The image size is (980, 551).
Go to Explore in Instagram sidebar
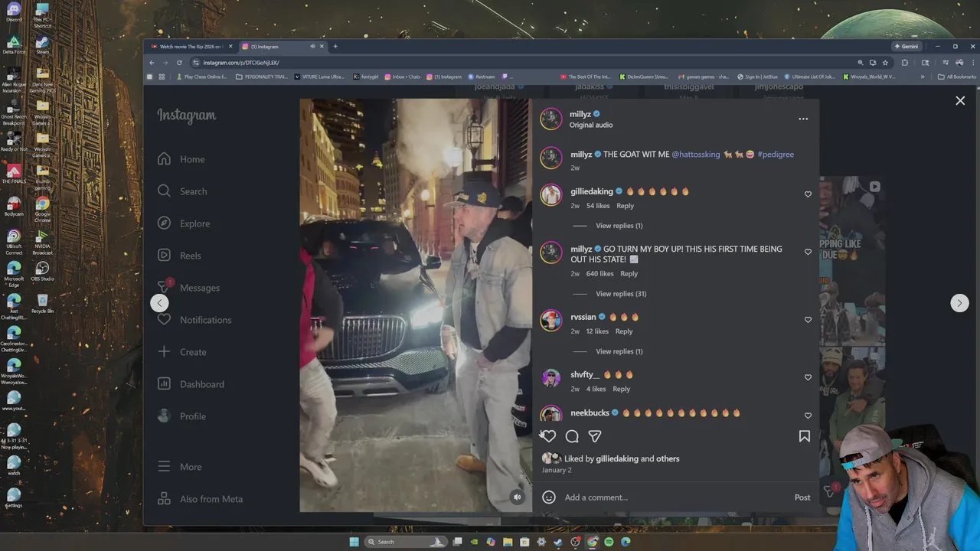tap(184, 223)
